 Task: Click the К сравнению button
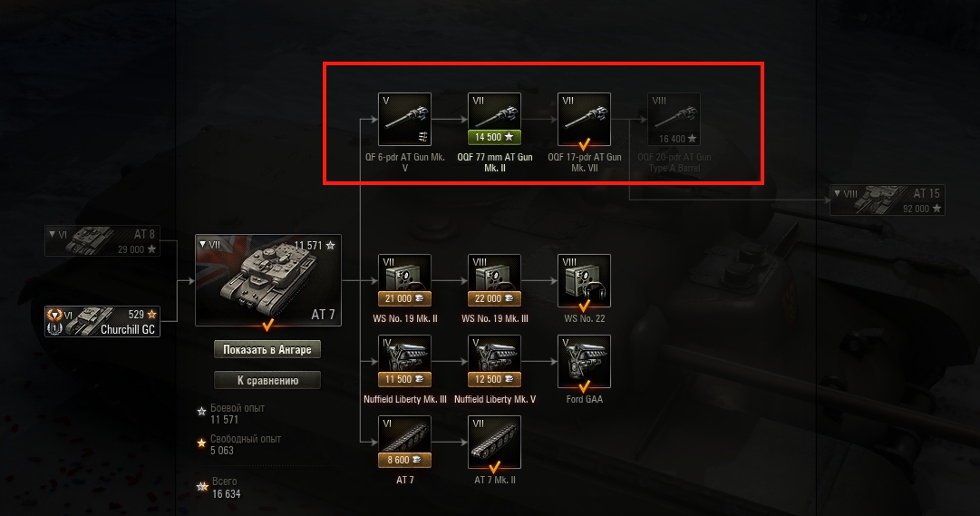point(267,380)
